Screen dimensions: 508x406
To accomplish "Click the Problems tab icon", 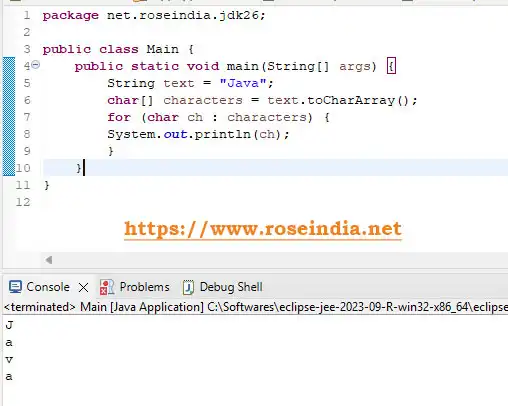I will click(x=107, y=287).
